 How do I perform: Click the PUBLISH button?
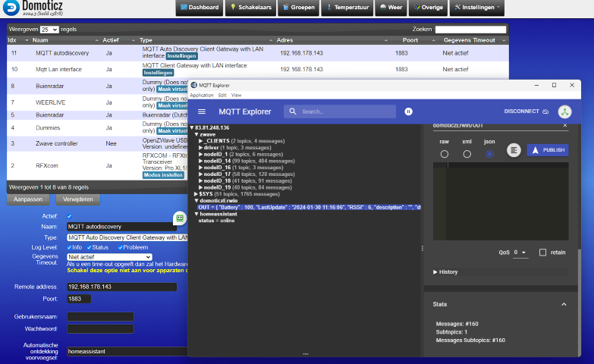(548, 150)
